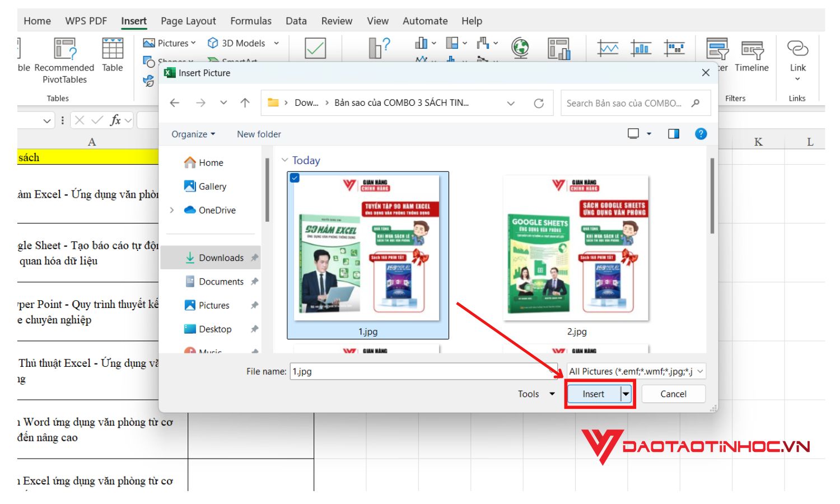This screenshot has width=840, height=504.
Task: Switch to the Formulas ribbon tab
Action: pos(251,21)
